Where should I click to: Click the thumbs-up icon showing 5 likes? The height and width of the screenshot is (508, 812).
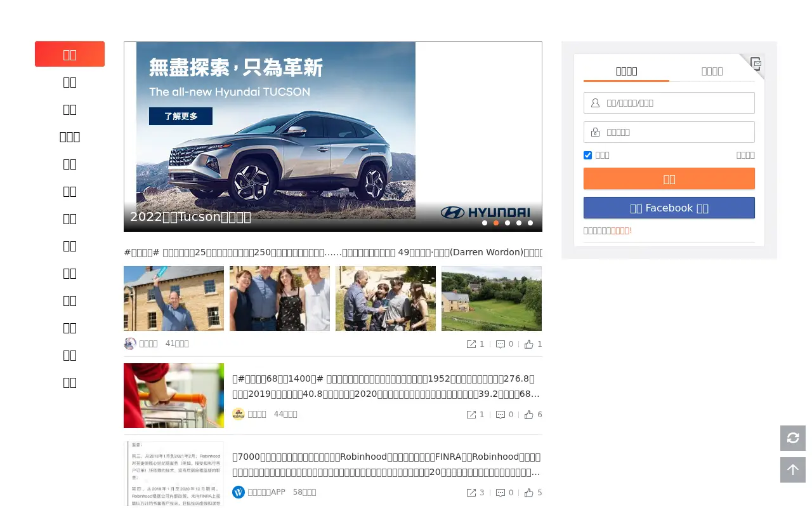click(529, 493)
